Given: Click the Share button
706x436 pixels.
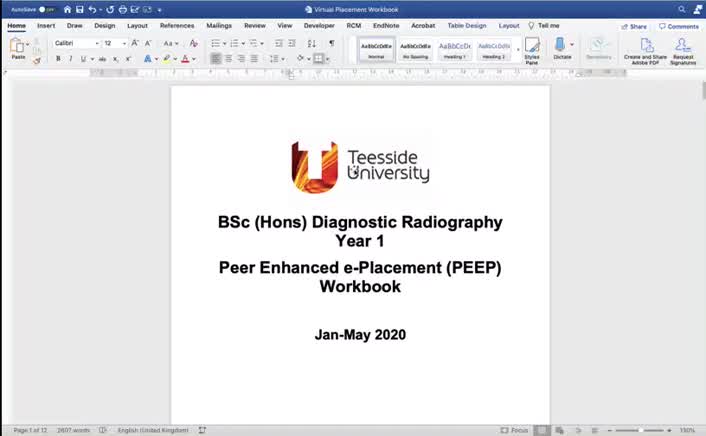Looking at the screenshot, I should point(634,26).
